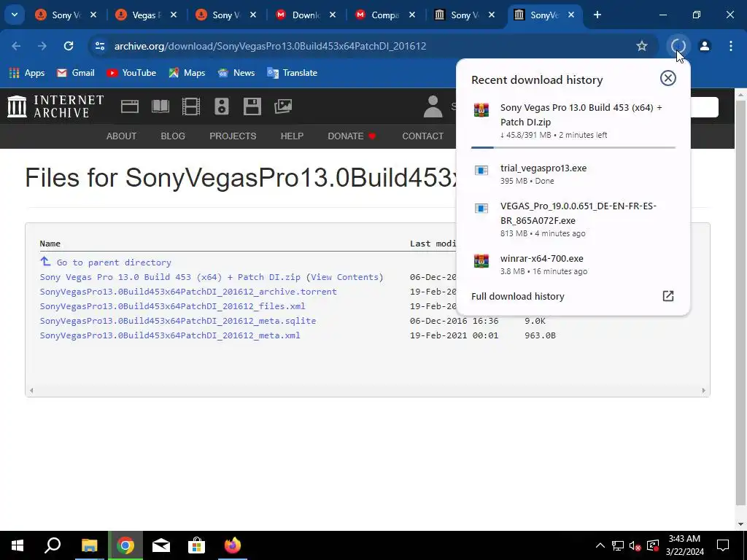Open VEGAS_Pro_19.0.0.651 download entry
Screen dimensions: 747x560
click(x=573, y=219)
